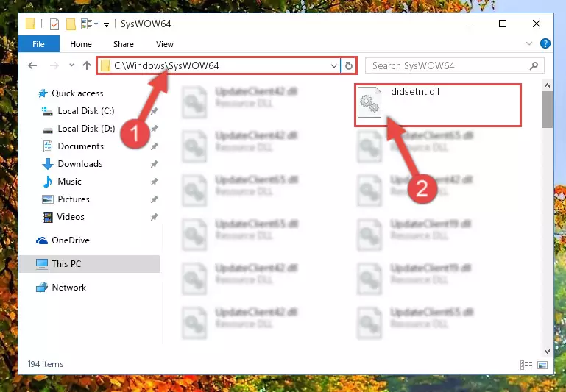Go up one folder level arrow
The height and width of the screenshot is (392, 566).
click(x=87, y=65)
